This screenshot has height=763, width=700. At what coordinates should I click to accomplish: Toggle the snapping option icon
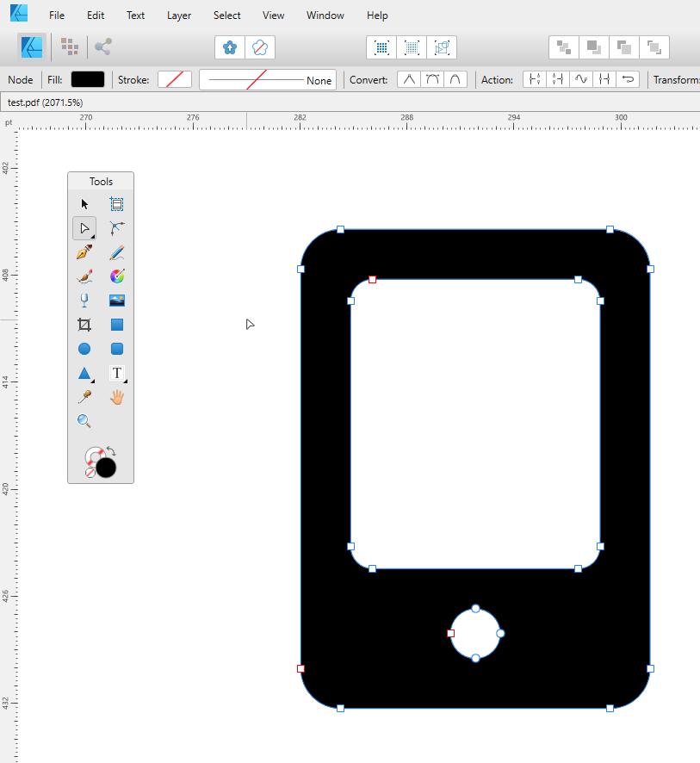click(x=442, y=47)
